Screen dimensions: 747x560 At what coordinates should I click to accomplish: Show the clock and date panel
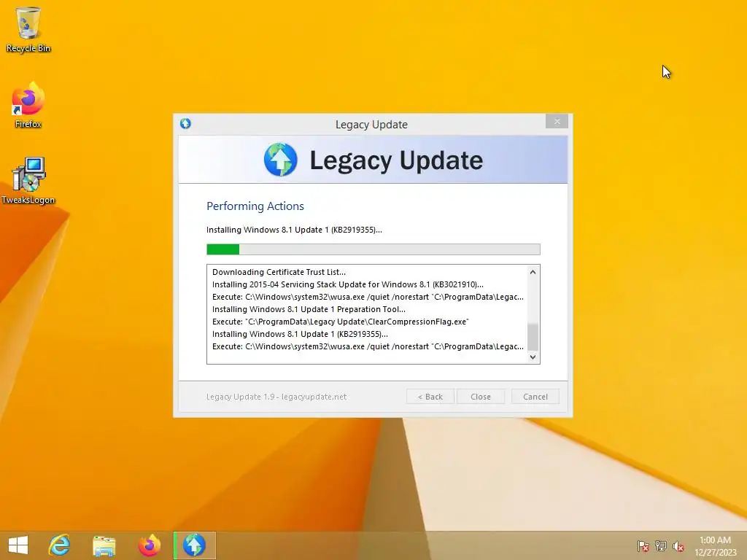pyautogui.click(x=715, y=545)
